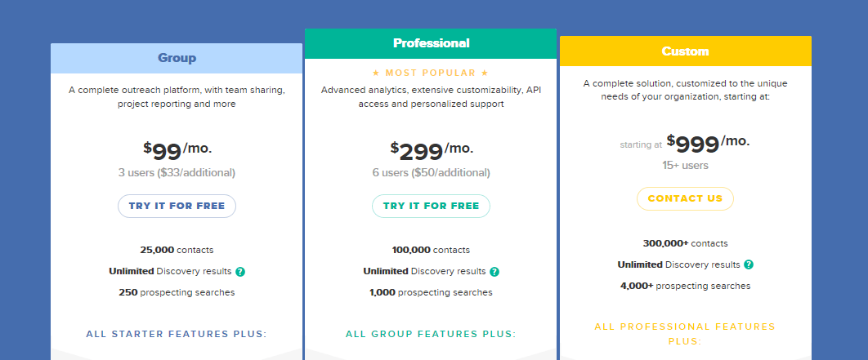Image resolution: width=868 pixels, height=360 pixels.
Task: Click the $999/mo. price
Action: coord(708,143)
